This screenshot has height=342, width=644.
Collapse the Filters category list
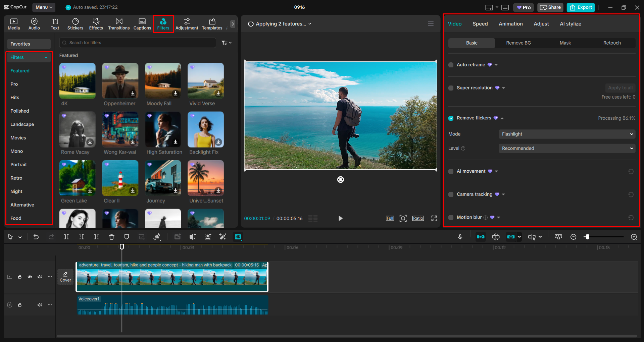click(x=46, y=58)
